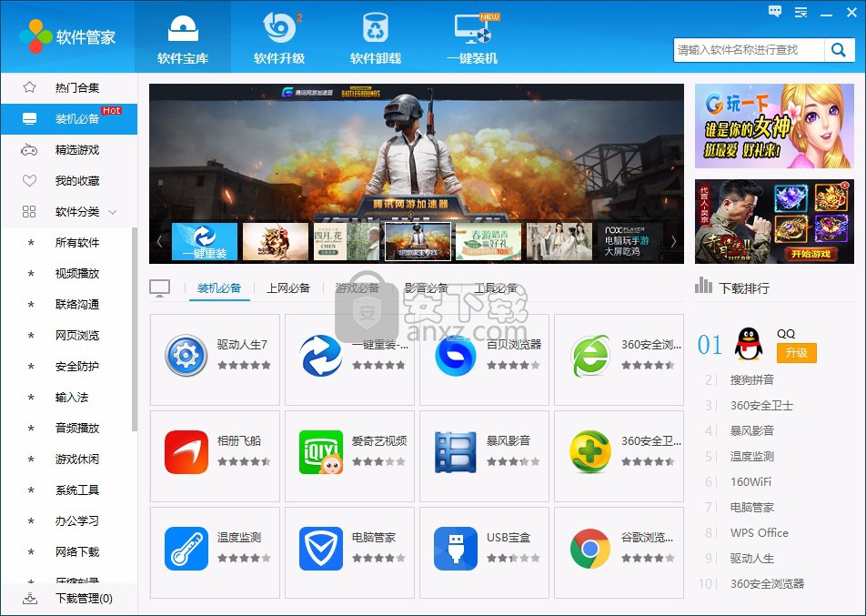
Task: Open the 一键重装 app icon
Action: click(321, 355)
